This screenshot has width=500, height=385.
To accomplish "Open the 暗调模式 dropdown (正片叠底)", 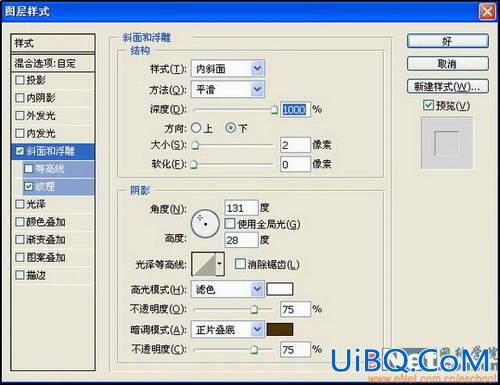I will pyautogui.click(x=228, y=330).
